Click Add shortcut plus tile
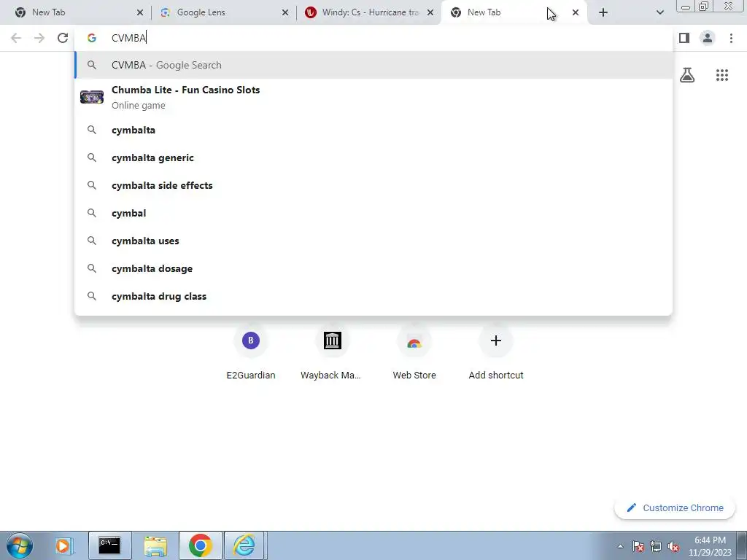This screenshot has width=747, height=560. [x=496, y=354]
